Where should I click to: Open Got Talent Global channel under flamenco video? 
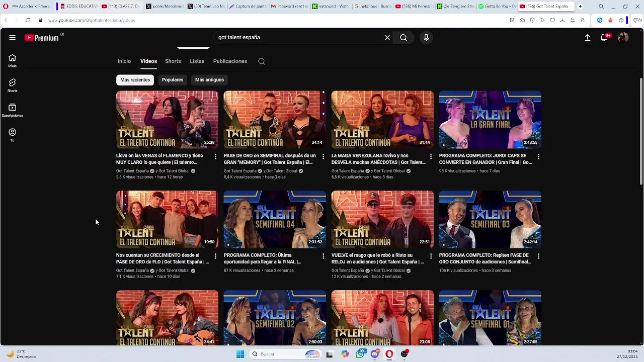tap(174, 171)
